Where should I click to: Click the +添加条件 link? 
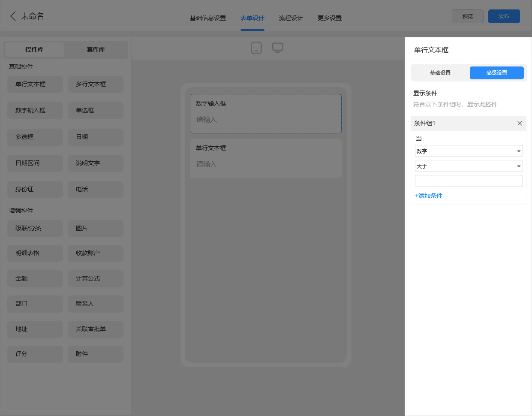[x=429, y=196]
